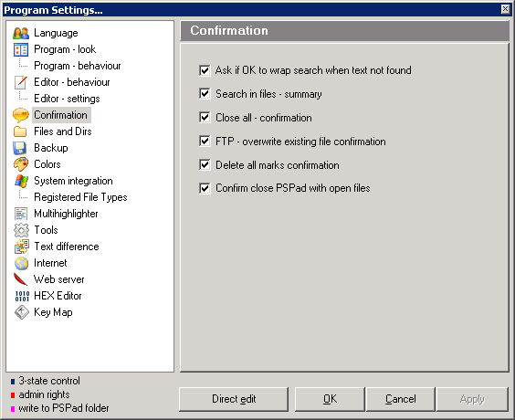Screen dimensions: 515x420
Task: Select Editor - settings tree child
Action: point(67,99)
